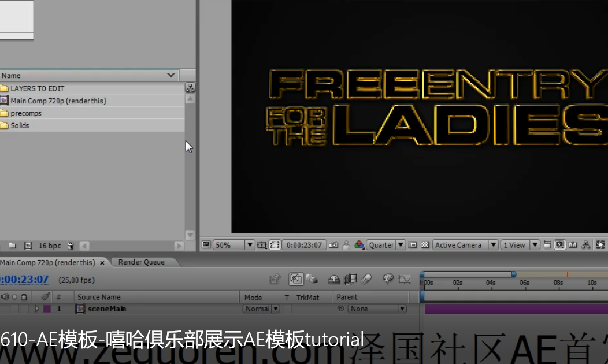Click Project panel horizontal scroll right arrow
Viewport: 608px width, 364px height.
[179, 246]
